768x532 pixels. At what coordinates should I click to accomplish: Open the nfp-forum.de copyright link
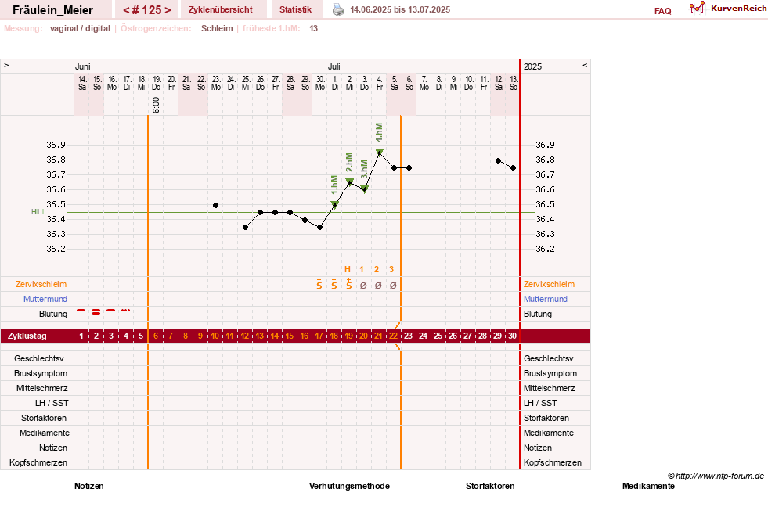pyautogui.click(x=716, y=476)
